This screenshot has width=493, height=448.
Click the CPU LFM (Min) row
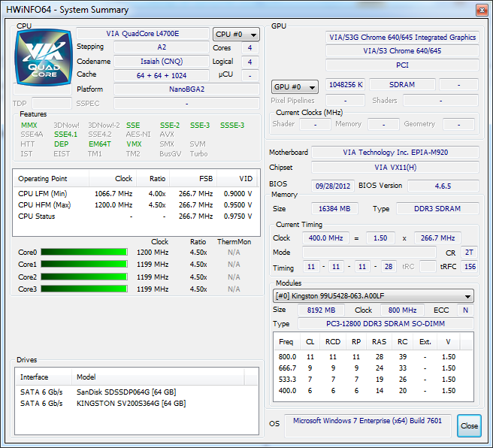click(135, 194)
